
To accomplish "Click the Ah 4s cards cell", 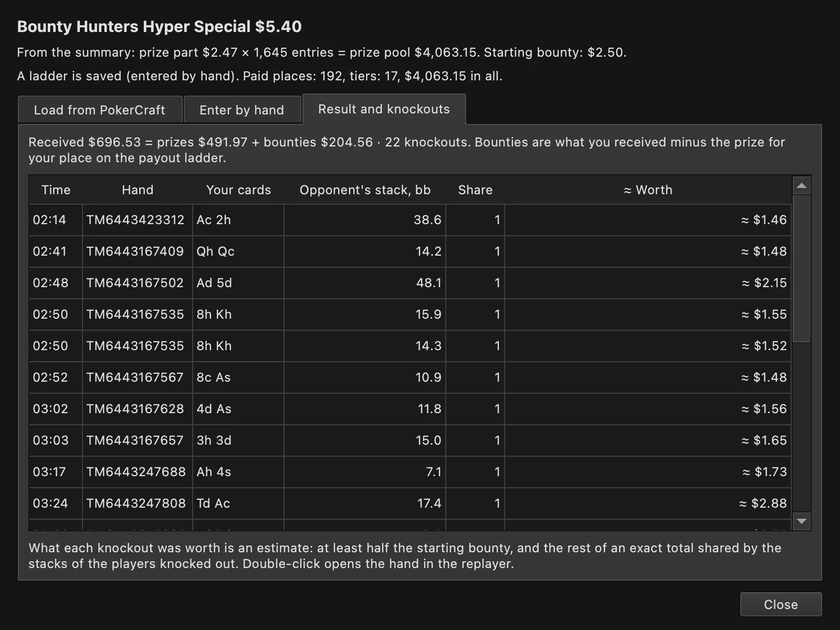I will coord(238,472).
